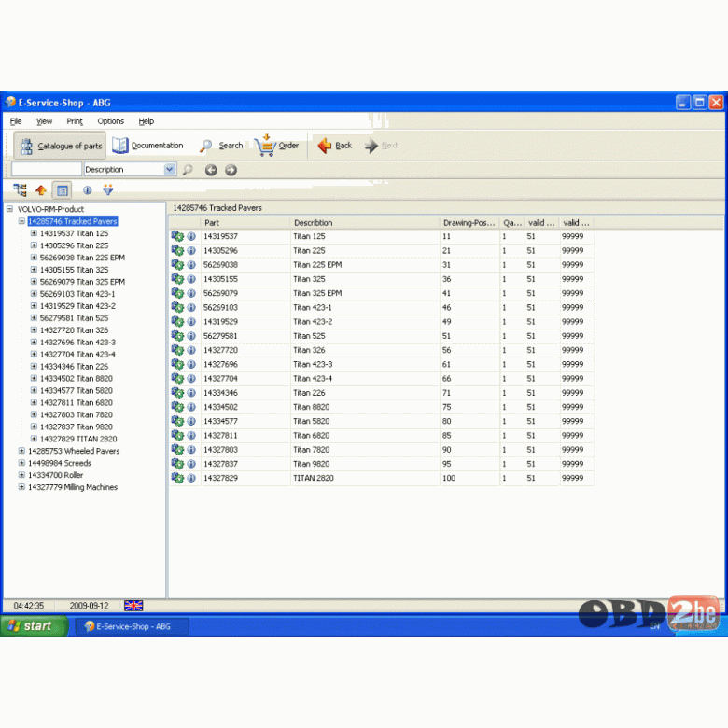Go Back with the orange arrow
728x728 pixels.
point(335,146)
